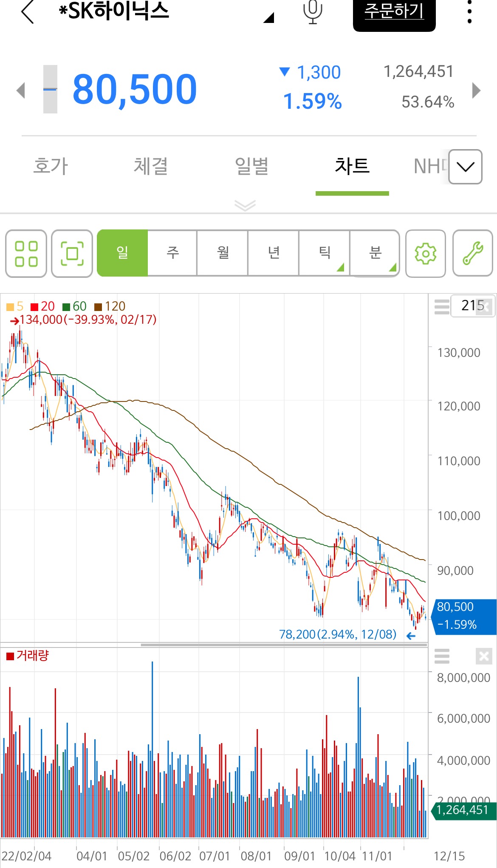Image resolution: width=497 pixels, height=868 pixels.
Task: Open the four-square chart layout icon
Action: pyautogui.click(x=26, y=254)
